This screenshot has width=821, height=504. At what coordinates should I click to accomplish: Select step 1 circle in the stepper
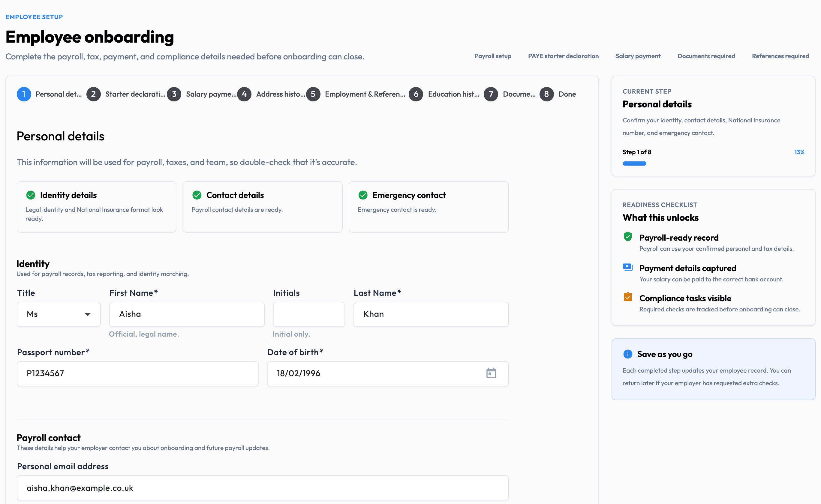24,94
